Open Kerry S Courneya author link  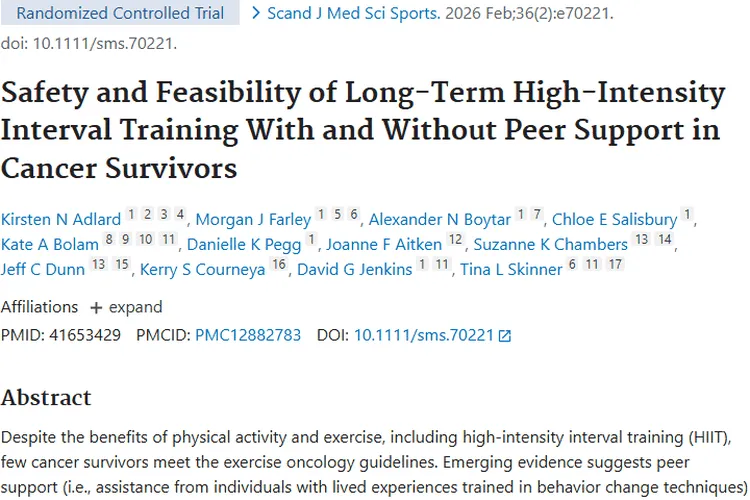pyautogui.click(x=204, y=270)
